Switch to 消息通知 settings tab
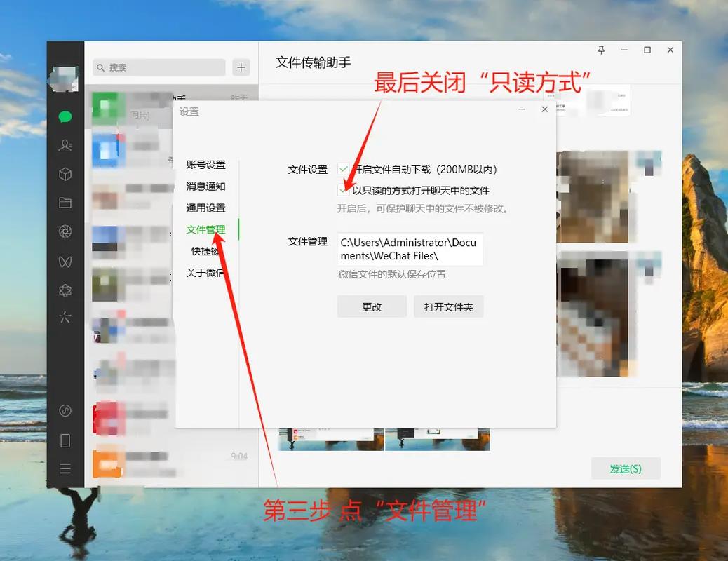 coord(208,186)
